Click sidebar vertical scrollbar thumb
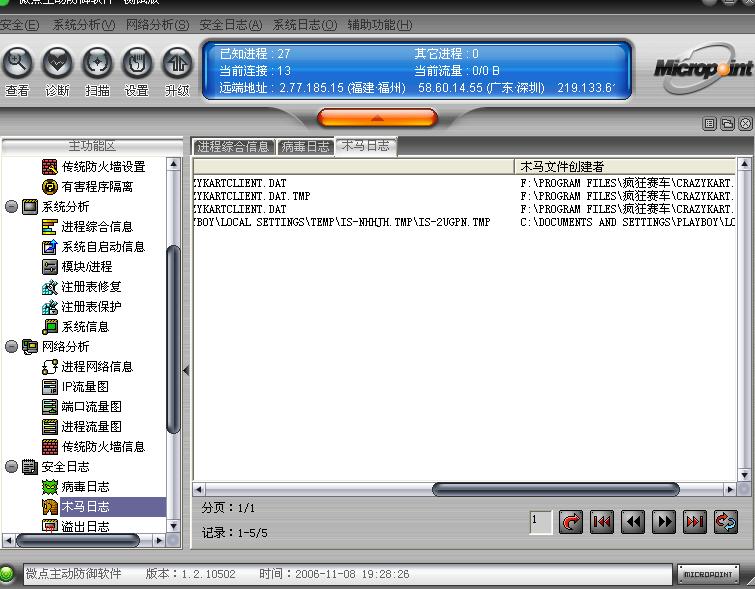755x589 pixels. [173, 339]
